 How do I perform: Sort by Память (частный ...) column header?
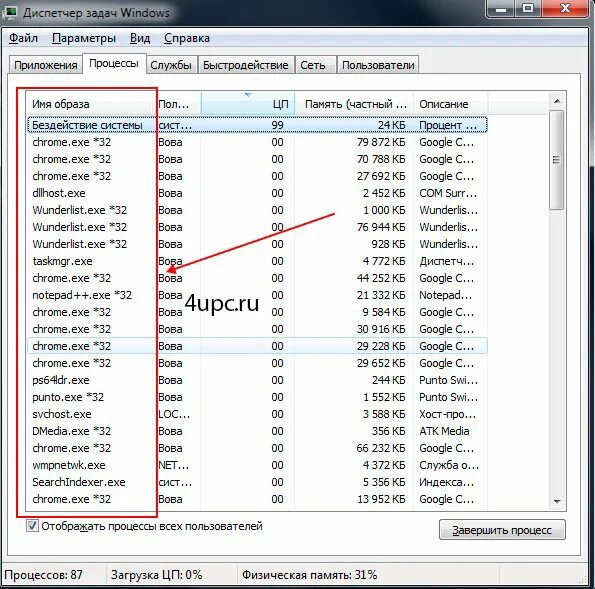click(354, 104)
